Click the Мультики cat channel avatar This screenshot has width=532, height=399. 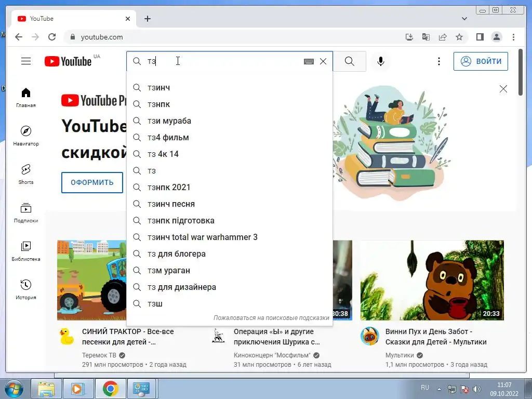[x=369, y=336]
